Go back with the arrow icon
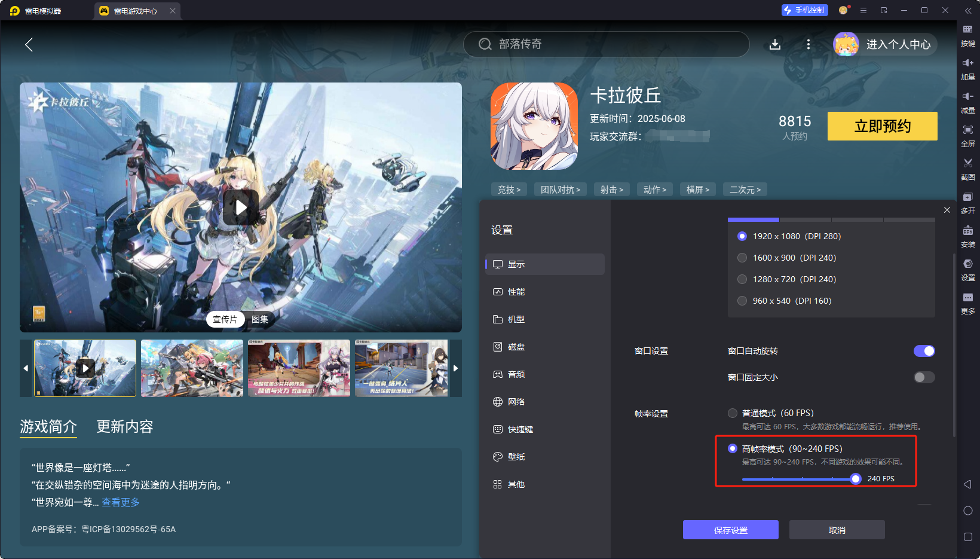The height and width of the screenshot is (559, 980). (x=29, y=44)
